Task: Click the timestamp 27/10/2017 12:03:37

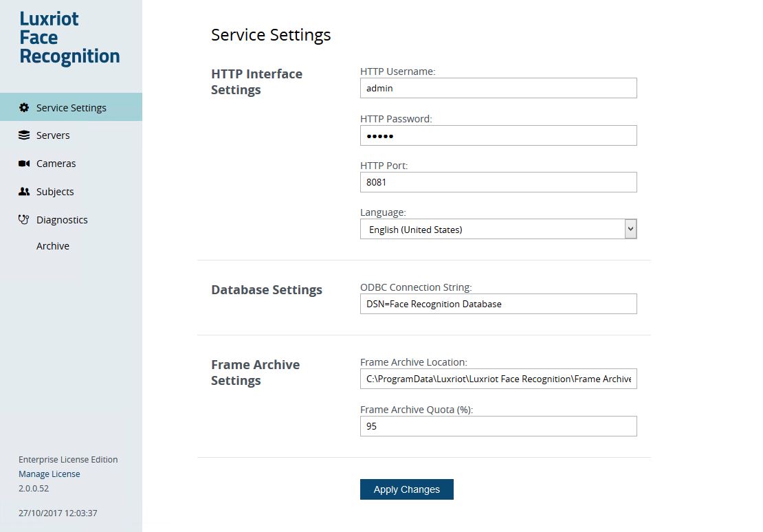Action: coord(58,513)
